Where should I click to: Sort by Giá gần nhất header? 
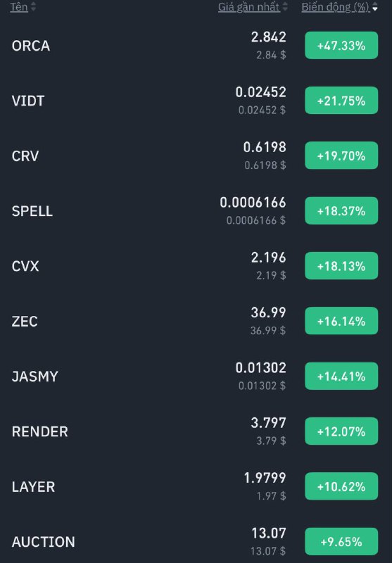pos(248,7)
